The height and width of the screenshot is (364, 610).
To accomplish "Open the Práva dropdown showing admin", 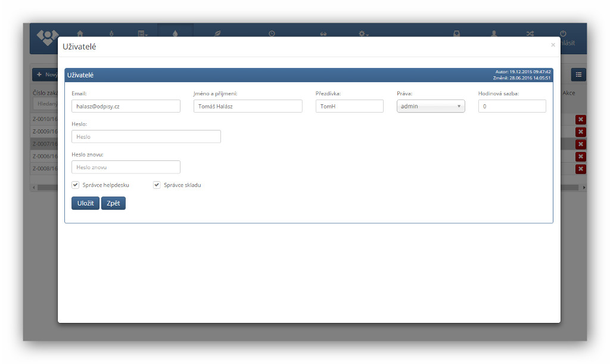I will click(x=431, y=106).
